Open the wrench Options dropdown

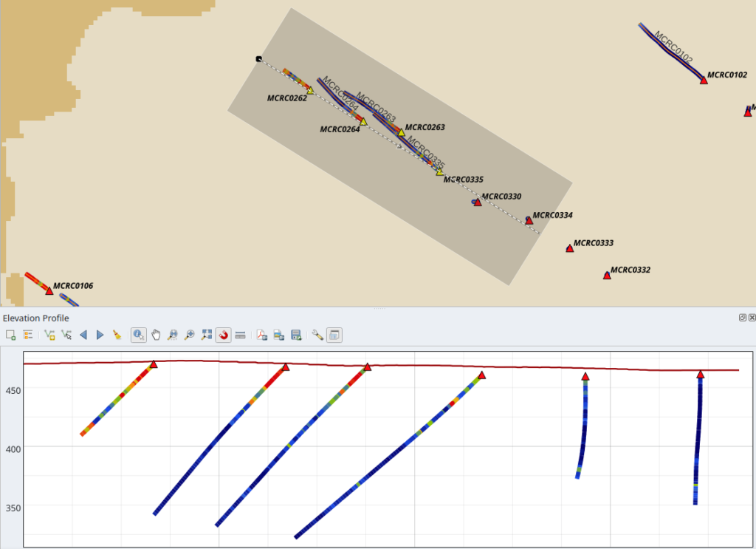pyautogui.click(x=317, y=335)
